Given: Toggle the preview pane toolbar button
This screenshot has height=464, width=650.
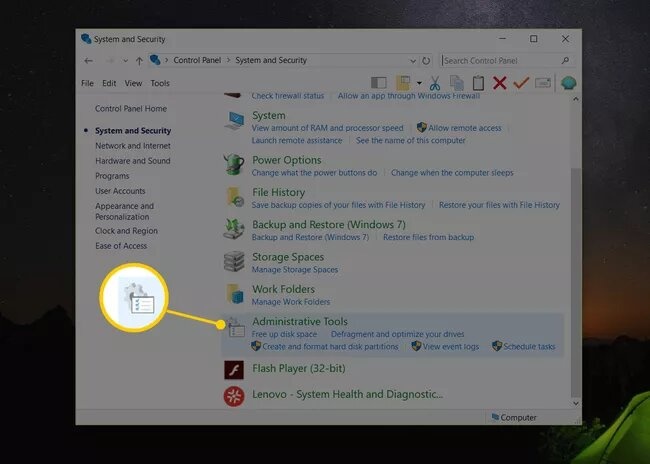Looking at the screenshot, I should click(x=378, y=83).
